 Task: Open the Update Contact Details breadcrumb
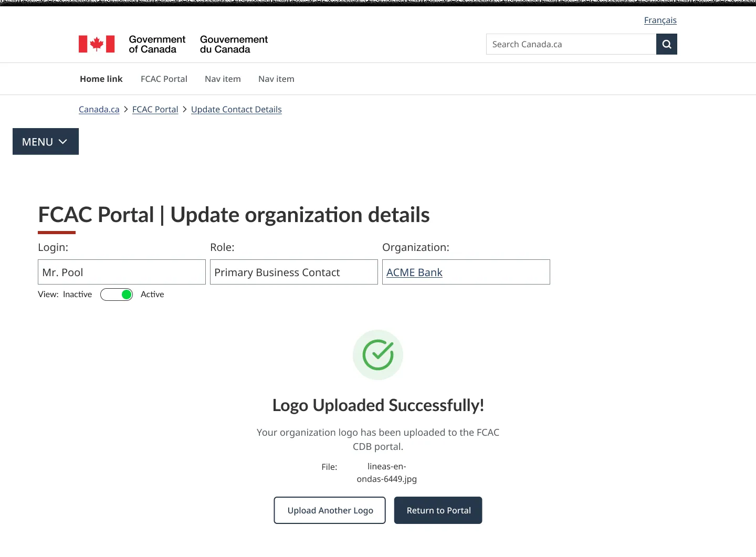point(236,109)
